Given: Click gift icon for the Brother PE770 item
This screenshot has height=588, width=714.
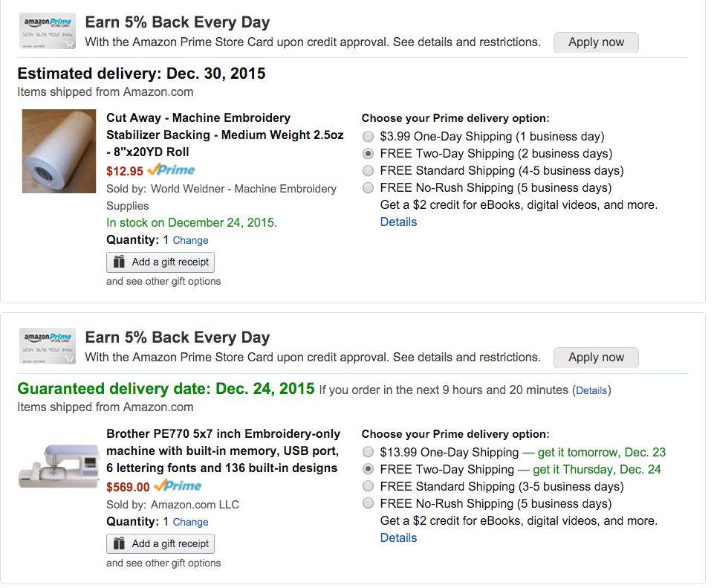Looking at the screenshot, I should pyautogui.click(x=119, y=543).
